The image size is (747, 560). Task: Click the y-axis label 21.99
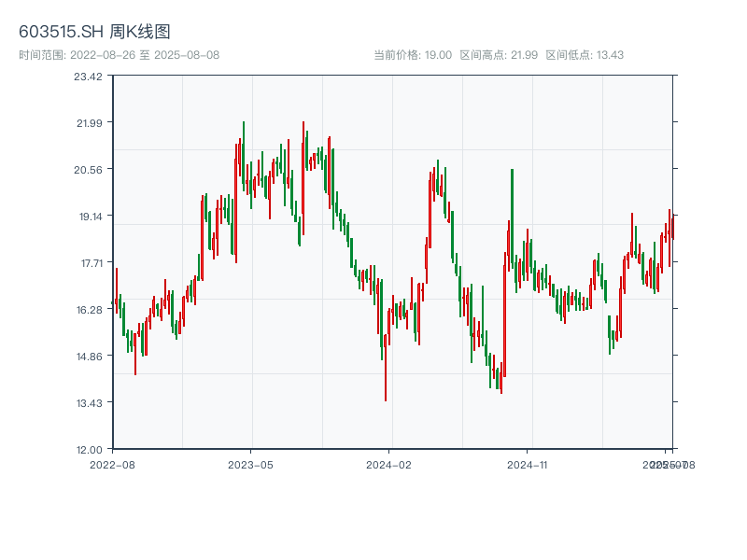(x=90, y=123)
